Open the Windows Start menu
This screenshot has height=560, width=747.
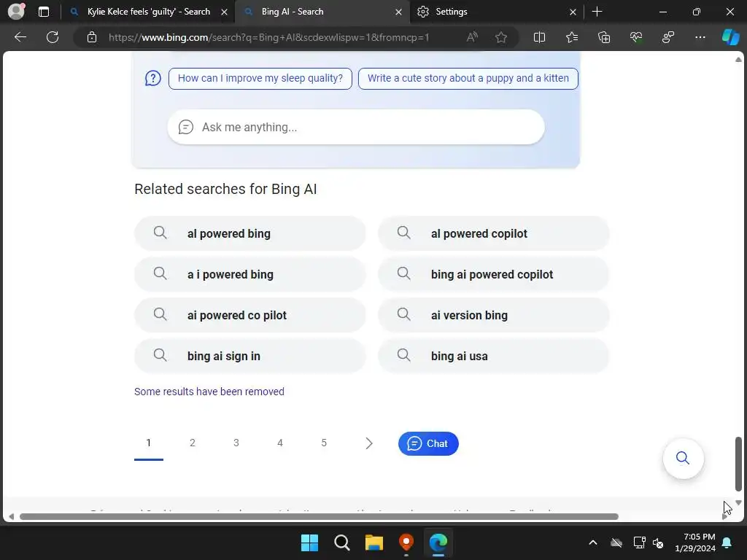(309, 542)
